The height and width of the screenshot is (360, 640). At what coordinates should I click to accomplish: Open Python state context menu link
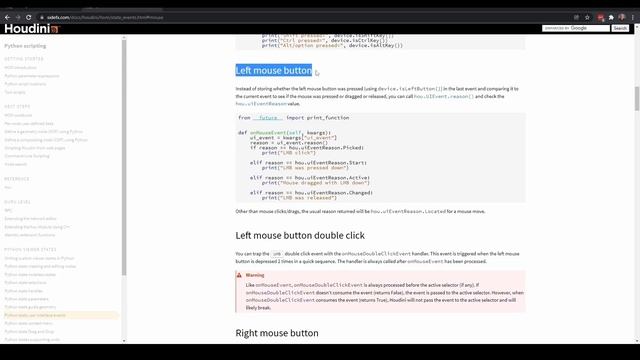tap(29, 323)
